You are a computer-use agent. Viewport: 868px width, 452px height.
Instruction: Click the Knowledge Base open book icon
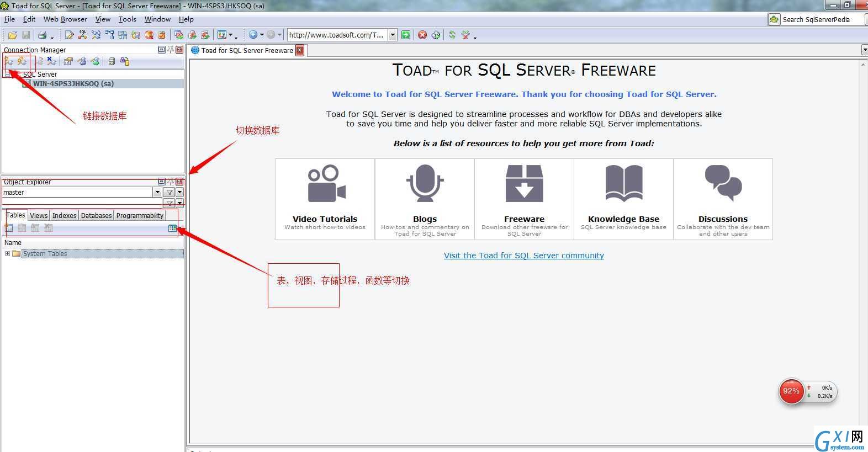click(x=624, y=184)
